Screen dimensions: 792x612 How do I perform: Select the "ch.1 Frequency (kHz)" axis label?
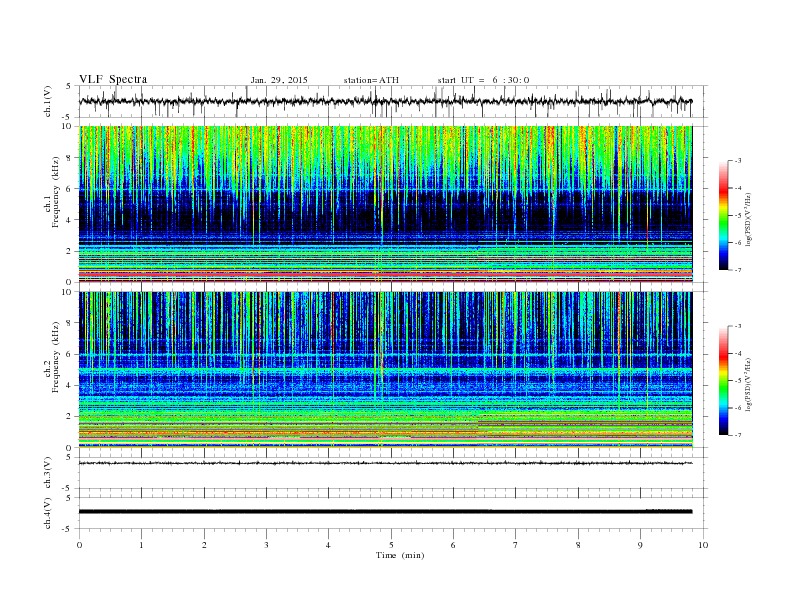(52, 192)
